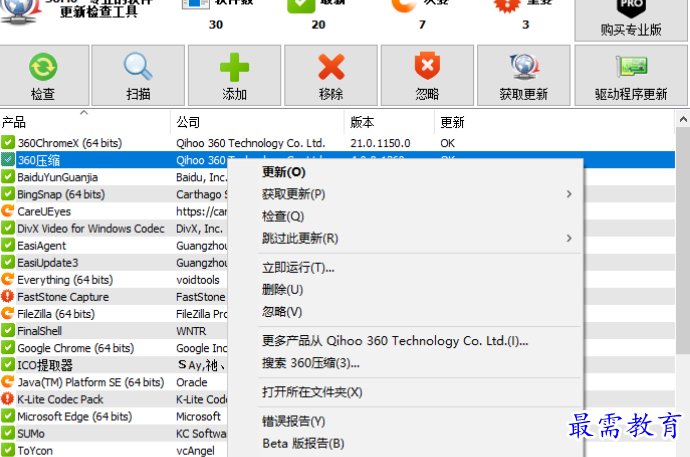The image size is (690, 457).
Task: Click the 移除 (Remove) red X button
Action: click(331, 75)
